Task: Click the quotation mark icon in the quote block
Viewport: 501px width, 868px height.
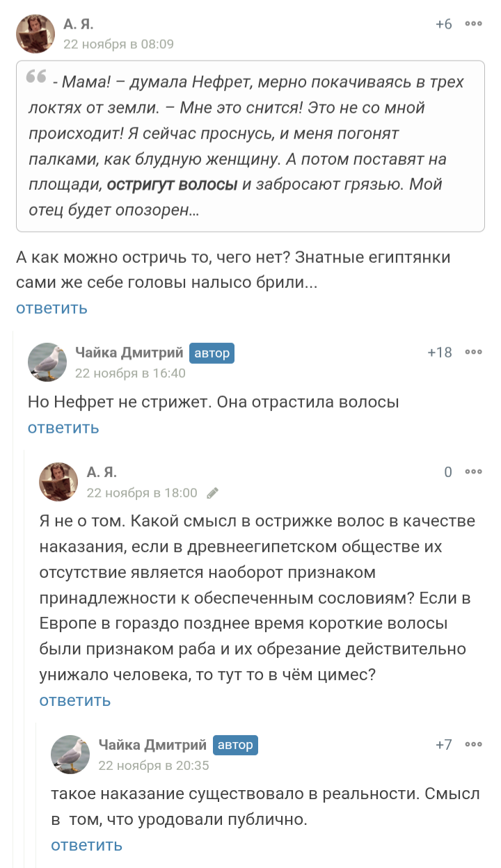Action: [36, 77]
